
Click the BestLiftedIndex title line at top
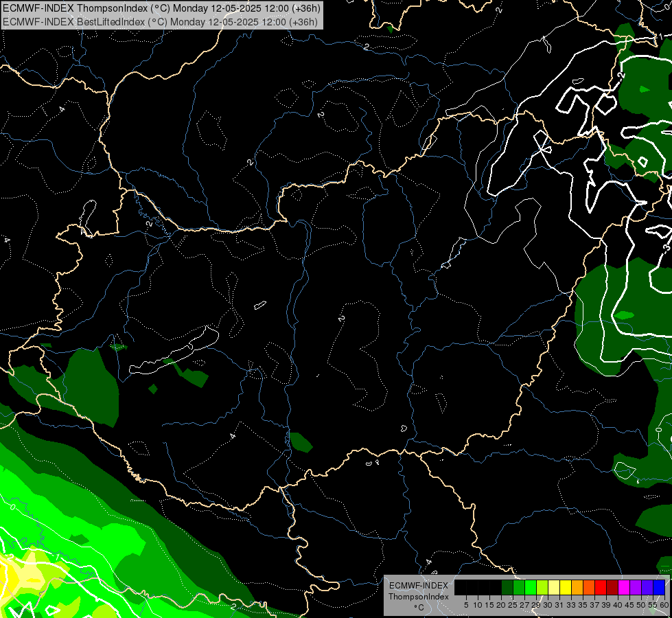[161, 22]
